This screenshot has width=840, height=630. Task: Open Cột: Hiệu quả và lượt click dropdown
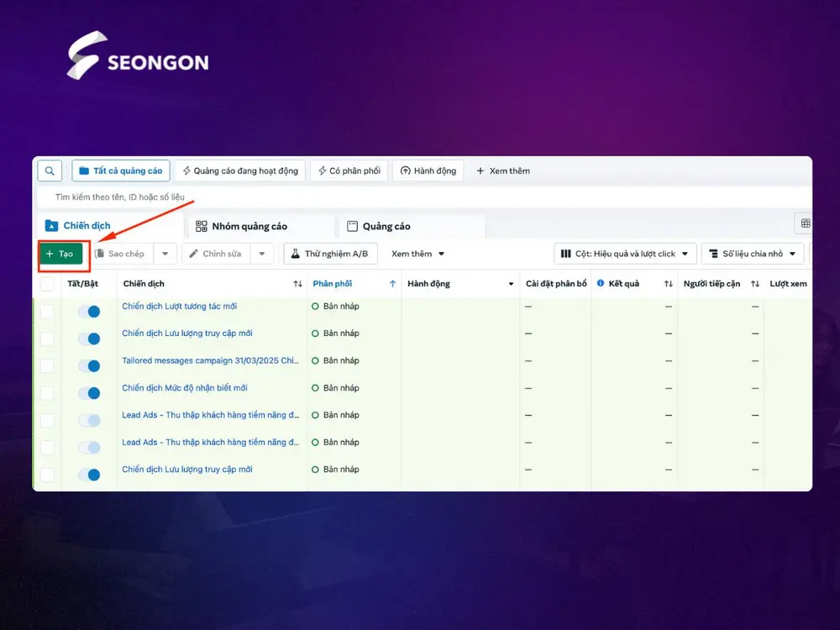click(625, 254)
